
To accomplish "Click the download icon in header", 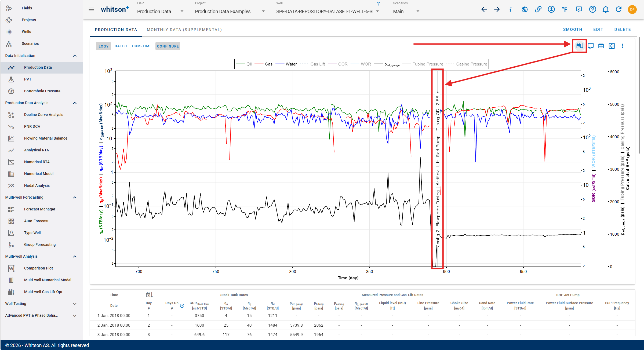I will coord(551,10).
